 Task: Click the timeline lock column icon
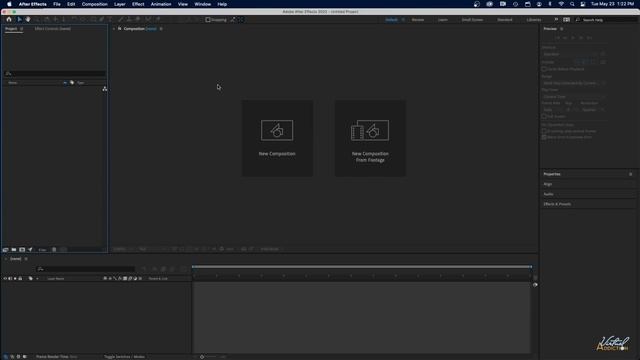20,278
